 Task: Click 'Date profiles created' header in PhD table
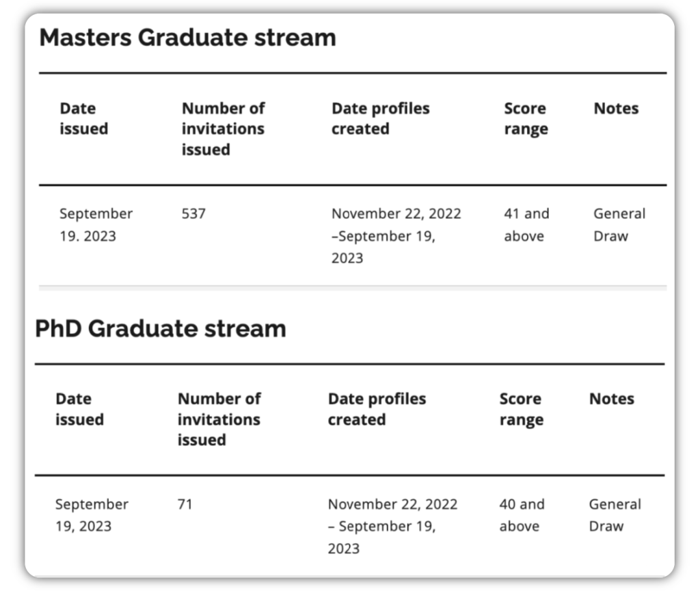(377, 409)
